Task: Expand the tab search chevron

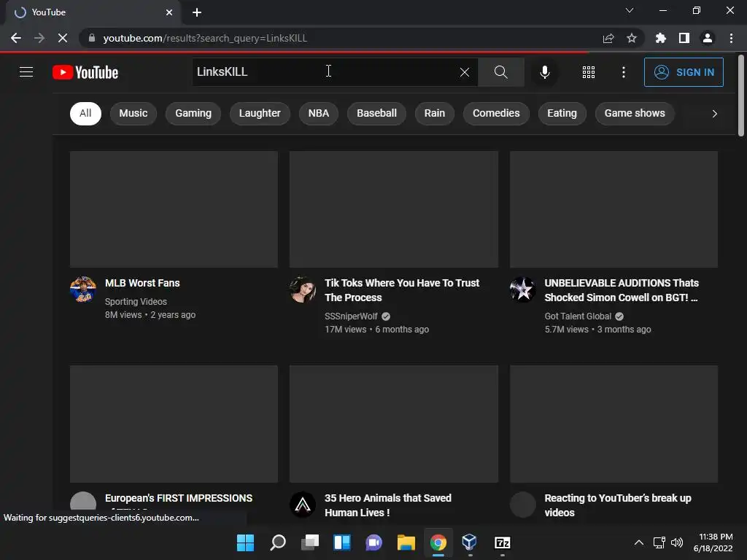Action: [630, 10]
